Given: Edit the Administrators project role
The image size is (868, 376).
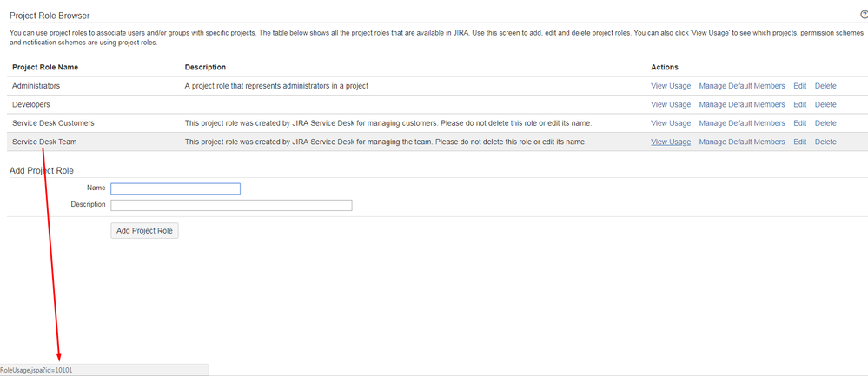Looking at the screenshot, I should point(800,86).
